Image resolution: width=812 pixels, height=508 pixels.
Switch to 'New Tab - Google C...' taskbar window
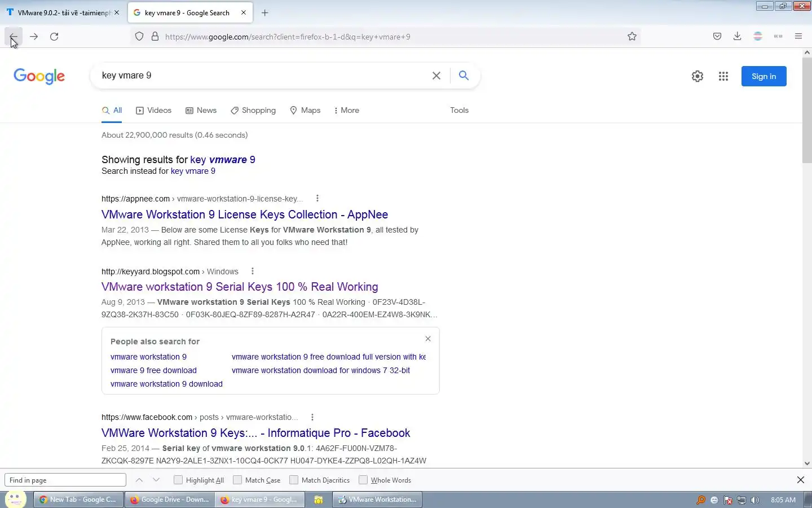(78, 500)
